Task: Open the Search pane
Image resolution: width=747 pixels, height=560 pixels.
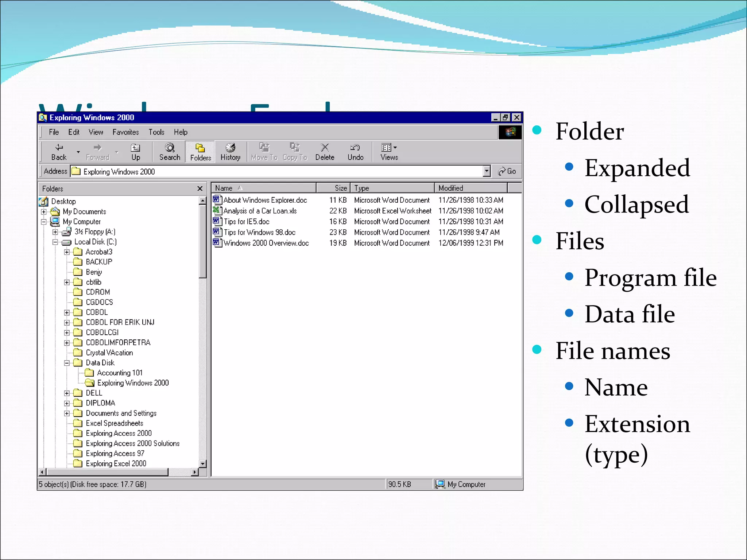Action: pyautogui.click(x=170, y=152)
